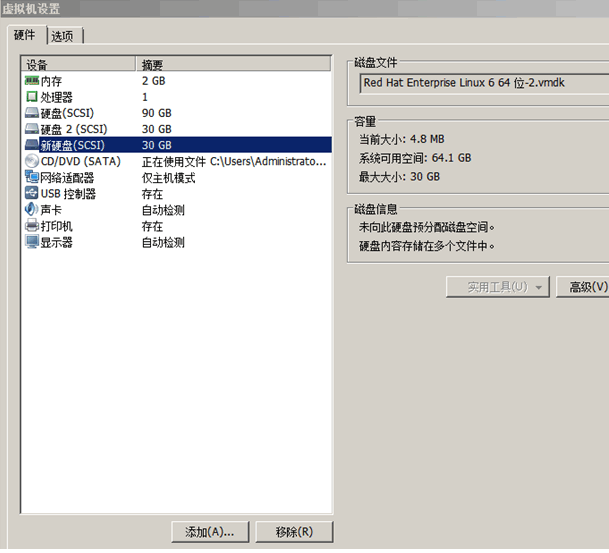Viewport: 609px width, 553px height.
Task: Click the display (显示器) monitor icon
Action: [32, 242]
